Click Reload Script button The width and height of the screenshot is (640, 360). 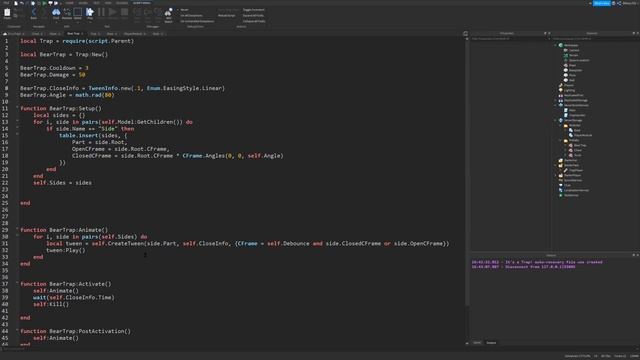tap(227, 16)
